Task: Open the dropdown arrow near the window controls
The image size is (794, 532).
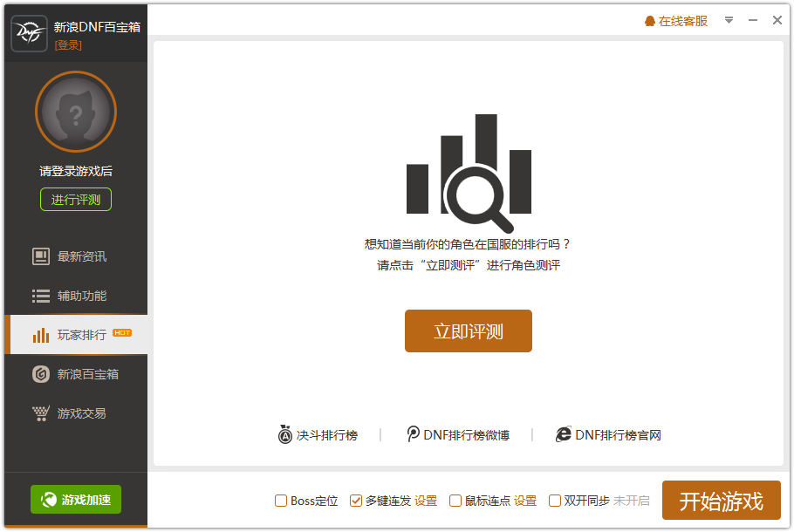Action: click(x=729, y=19)
